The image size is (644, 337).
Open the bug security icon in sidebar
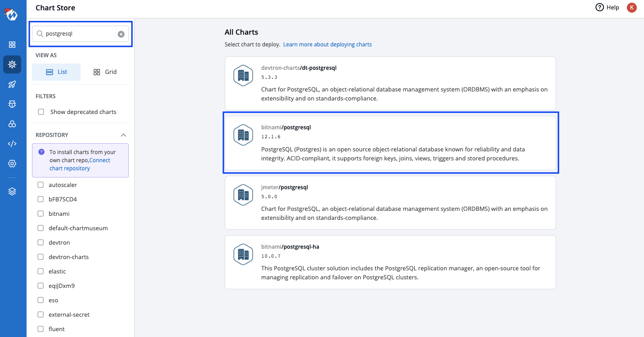click(x=12, y=104)
